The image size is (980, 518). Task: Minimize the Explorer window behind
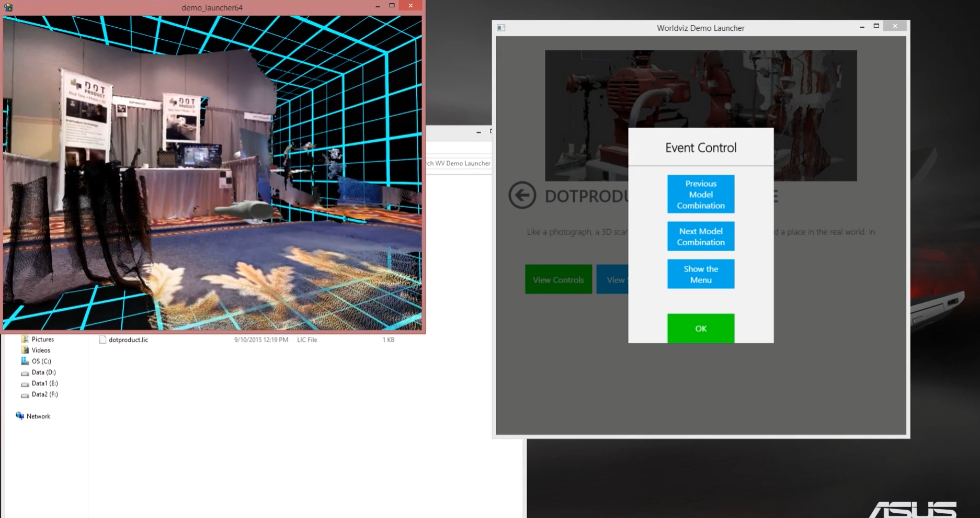[x=478, y=132]
